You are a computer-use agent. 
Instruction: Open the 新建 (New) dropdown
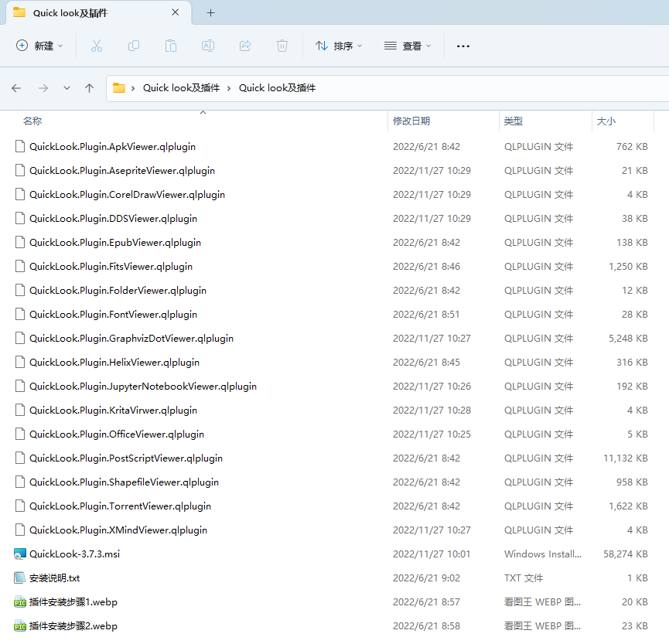click(x=39, y=46)
